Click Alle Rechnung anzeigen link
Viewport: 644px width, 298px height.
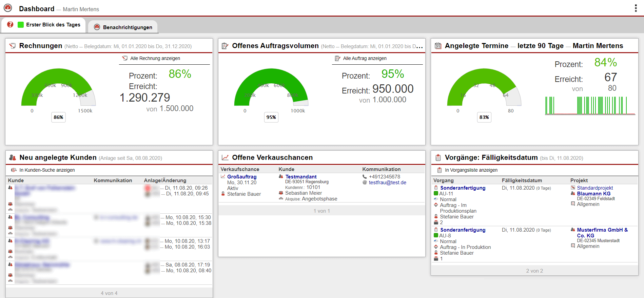coord(155,58)
